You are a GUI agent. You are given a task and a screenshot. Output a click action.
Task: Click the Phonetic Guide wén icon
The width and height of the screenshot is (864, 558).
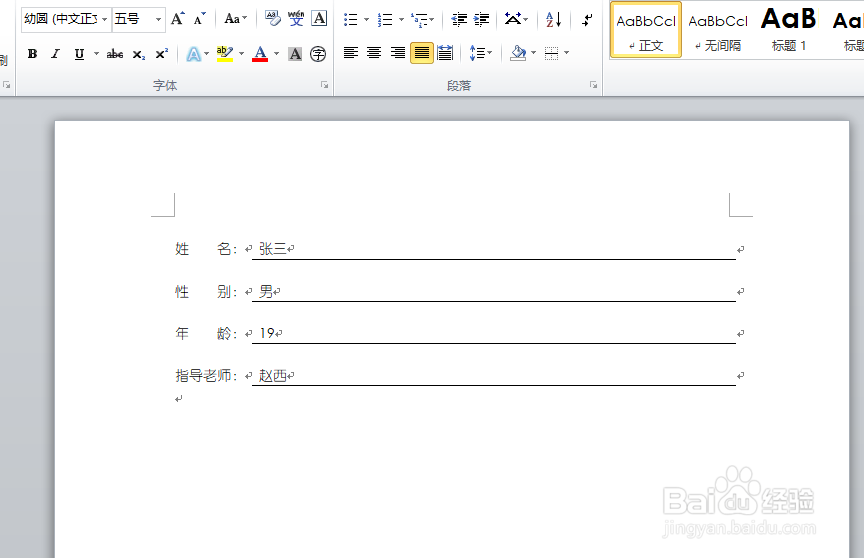[x=296, y=19]
